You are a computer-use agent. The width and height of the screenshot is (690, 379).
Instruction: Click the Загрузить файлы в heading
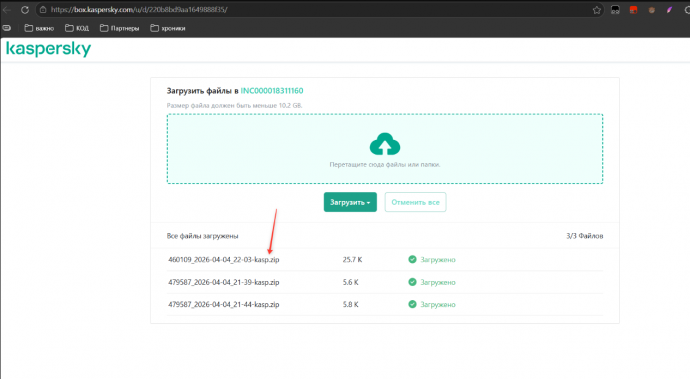202,91
